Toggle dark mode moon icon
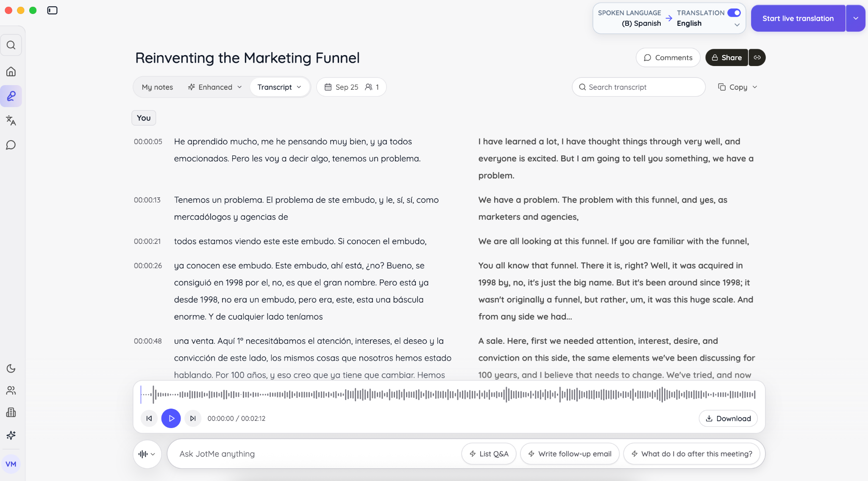The image size is (868, 481). (11, 368)
